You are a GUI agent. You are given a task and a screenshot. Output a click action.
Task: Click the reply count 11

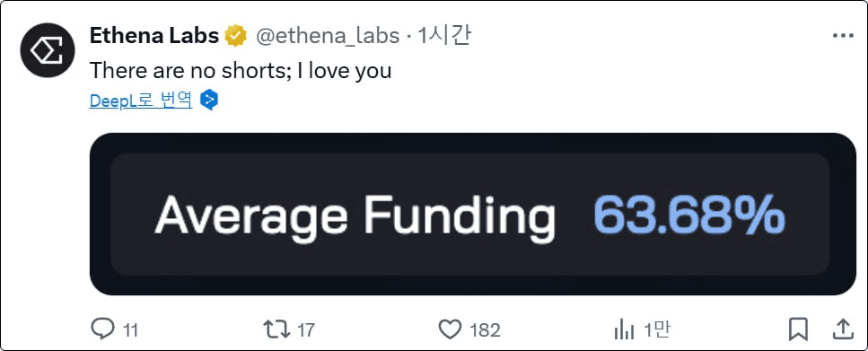(x=129, y=330)
